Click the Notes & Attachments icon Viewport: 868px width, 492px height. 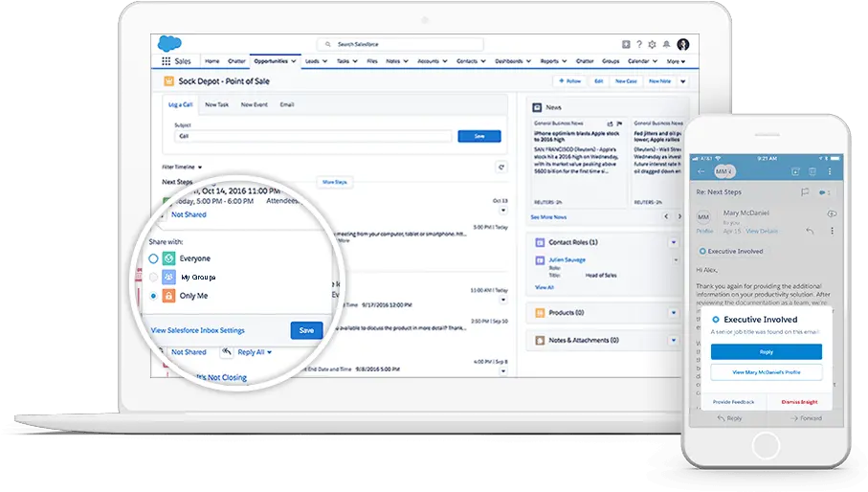[540, 341]
